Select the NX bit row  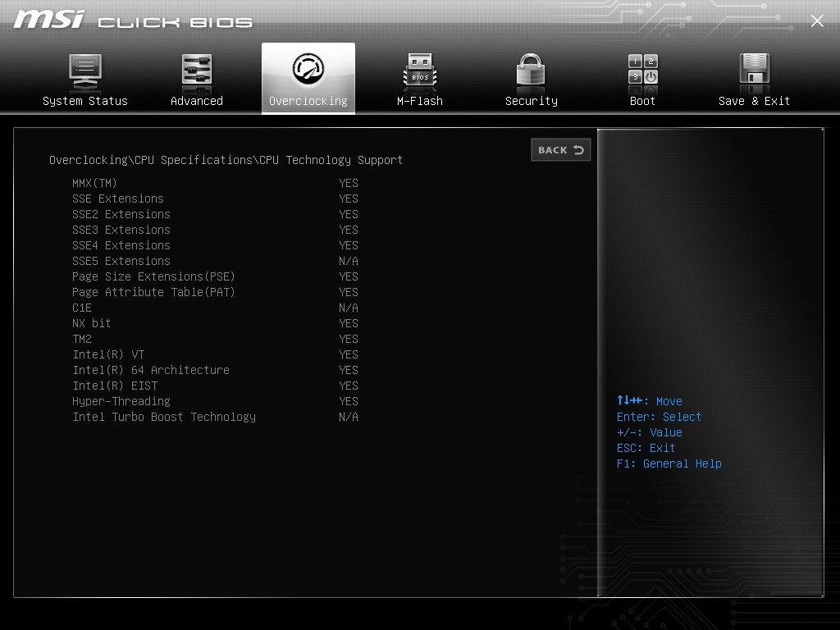[216, 323]
